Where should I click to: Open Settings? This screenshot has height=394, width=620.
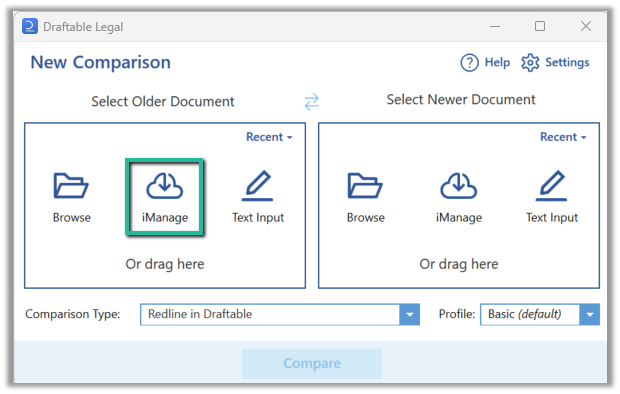pos(555,63)
